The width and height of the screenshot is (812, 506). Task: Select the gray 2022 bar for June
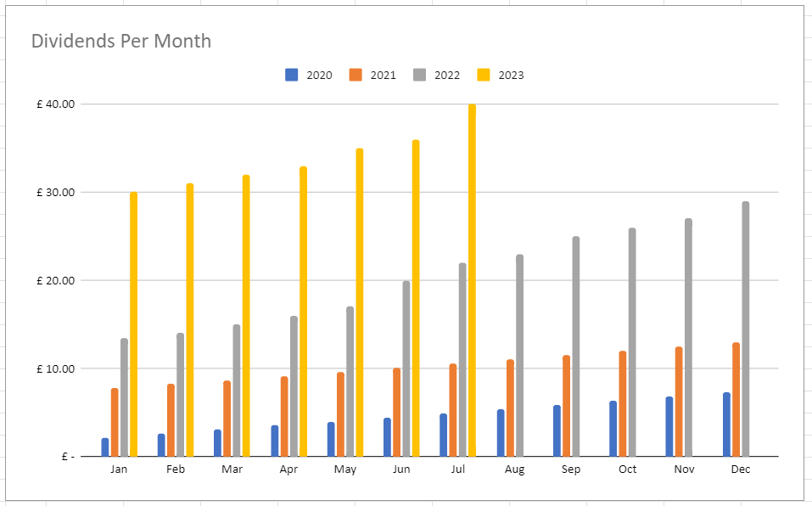coord(406,368)
